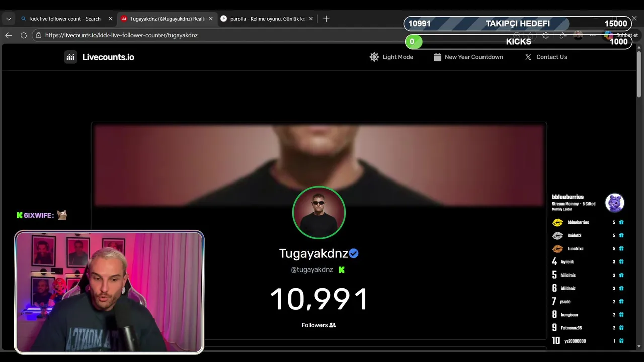Viewport: 644px width, 362px height.
Task: Click the Followers people icon
Action: 333,325
